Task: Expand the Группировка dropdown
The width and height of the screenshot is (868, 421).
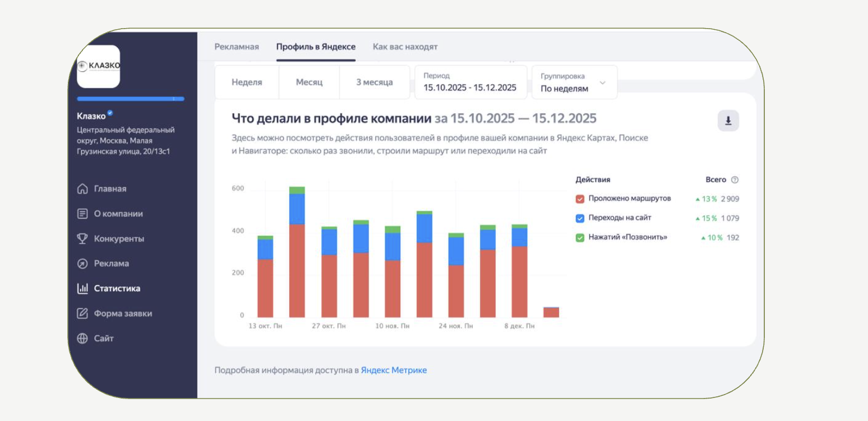Action: (575, 82)
